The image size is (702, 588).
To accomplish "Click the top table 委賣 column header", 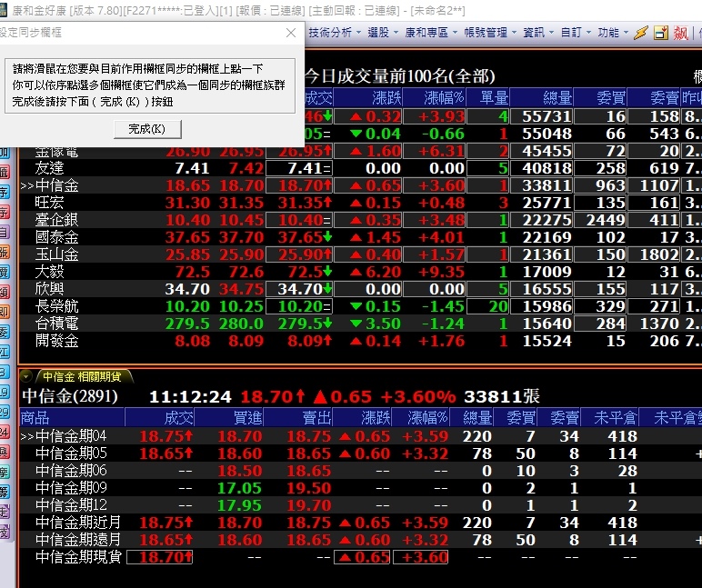I will 654,97.
